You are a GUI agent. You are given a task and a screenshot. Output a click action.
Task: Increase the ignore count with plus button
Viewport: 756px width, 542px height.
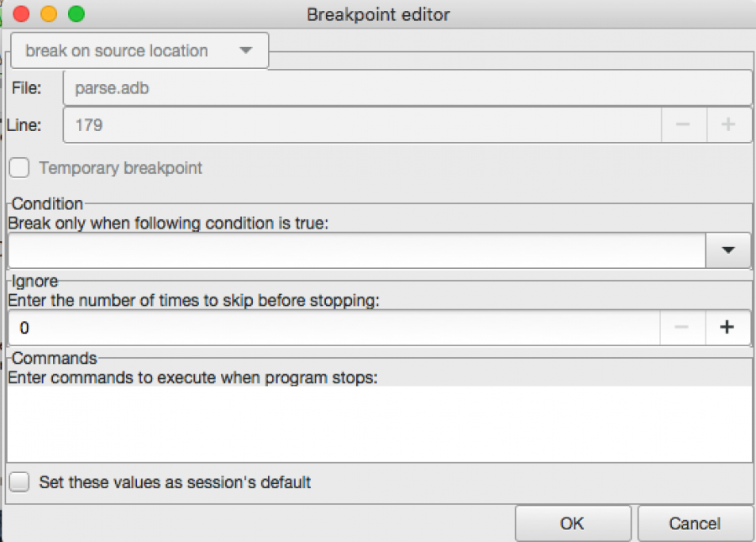tap(727, 328)
